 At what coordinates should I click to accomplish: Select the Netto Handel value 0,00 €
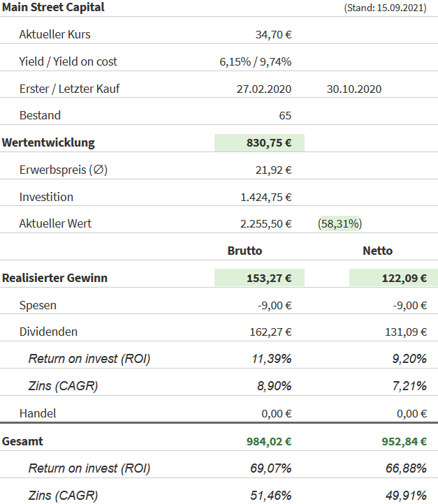click(411, 413)
